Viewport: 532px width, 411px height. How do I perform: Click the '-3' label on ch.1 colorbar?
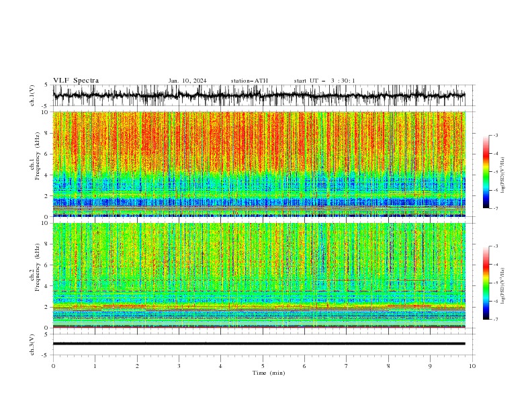pos(496,135)
